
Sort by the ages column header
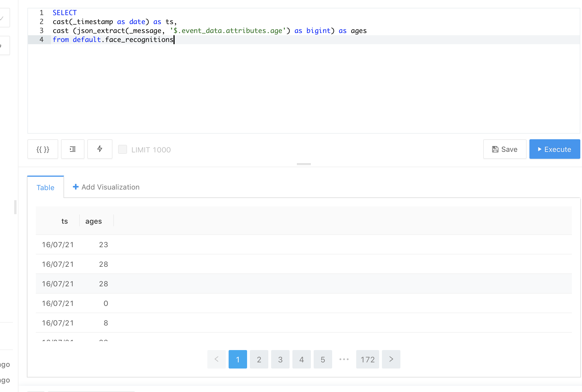pyautogui.click(x=93, y=221)
